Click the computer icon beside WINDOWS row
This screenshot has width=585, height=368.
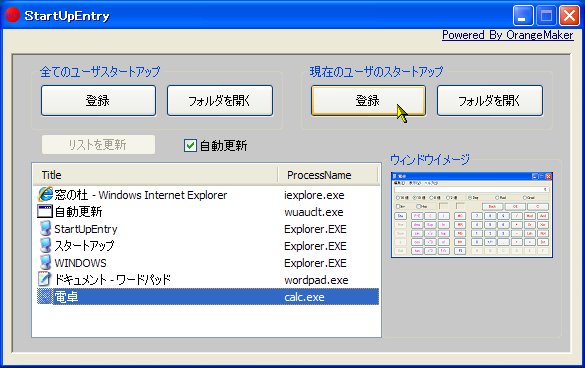[x=45, y=263]
